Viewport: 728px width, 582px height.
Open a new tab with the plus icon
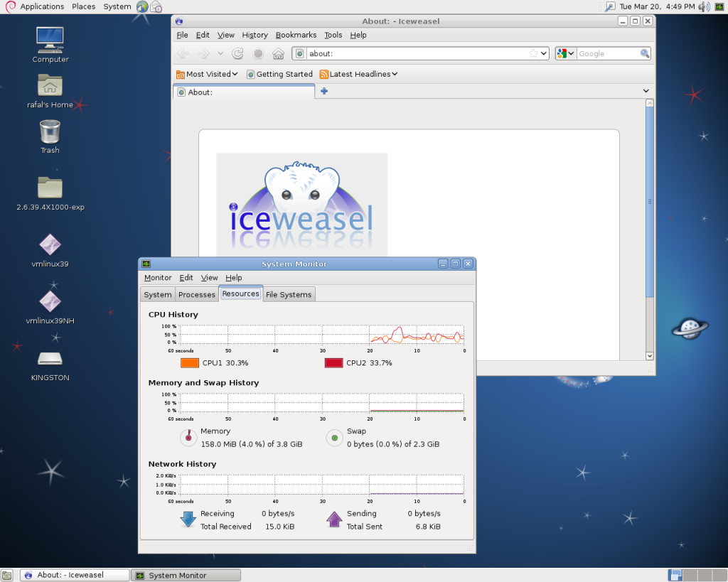coord(324,91)
